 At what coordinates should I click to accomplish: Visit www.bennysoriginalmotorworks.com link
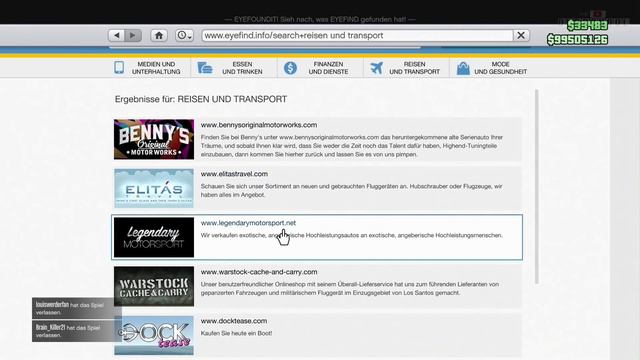pos(259,125)
